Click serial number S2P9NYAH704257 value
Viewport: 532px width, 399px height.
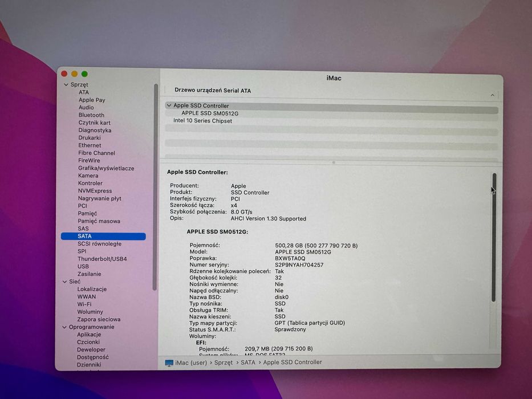click(299, 265)
